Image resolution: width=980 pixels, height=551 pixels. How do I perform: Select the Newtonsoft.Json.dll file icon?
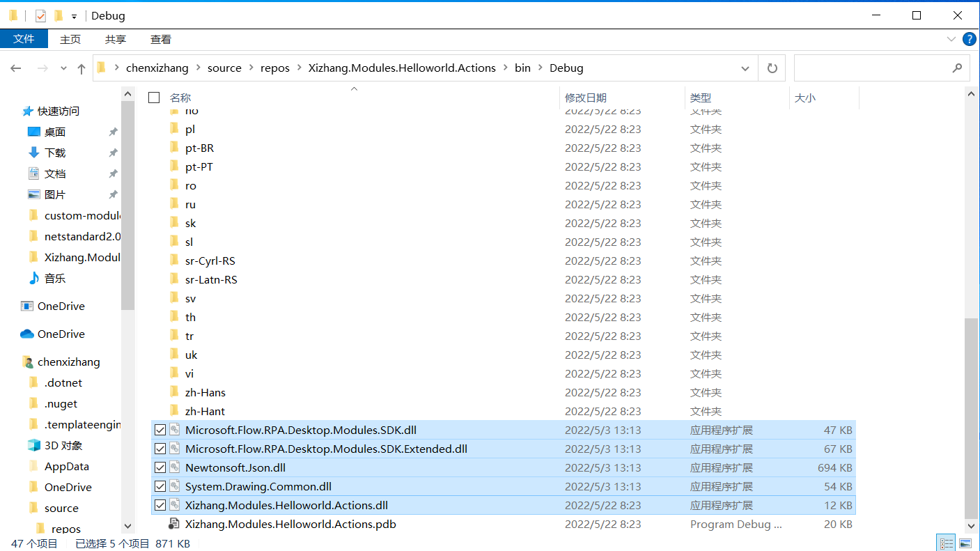click(174, 467)
